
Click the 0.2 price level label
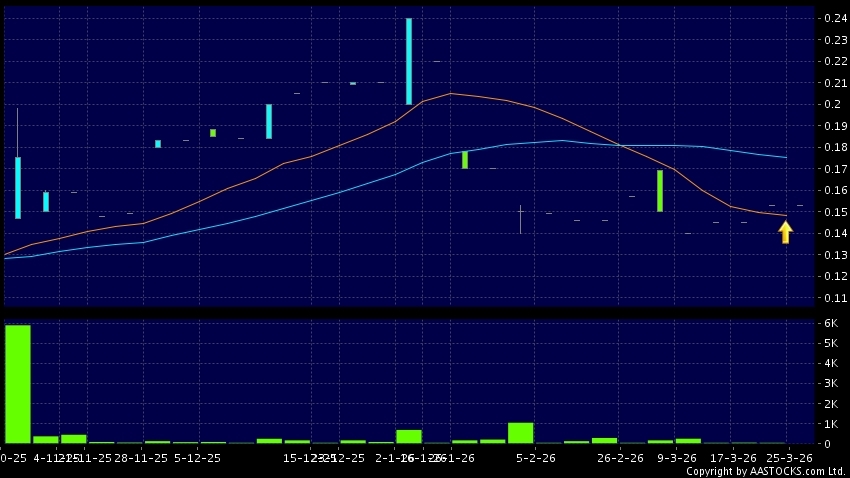tap(829, 105)
